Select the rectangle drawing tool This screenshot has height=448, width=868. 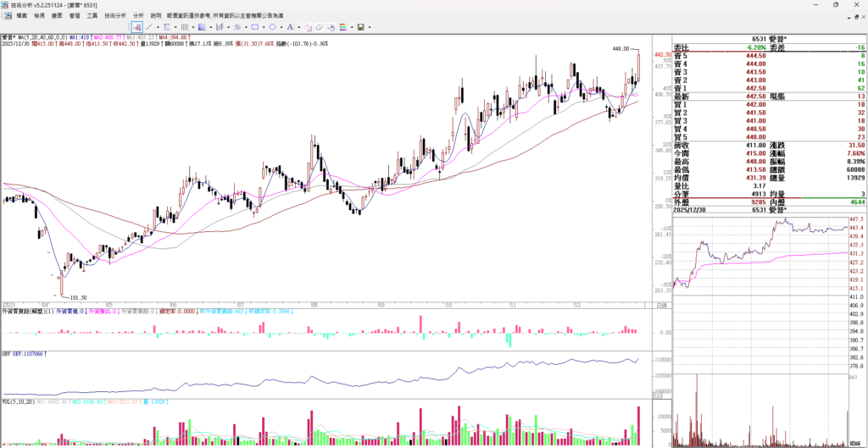pyautogui.click(x=254, y=27)
